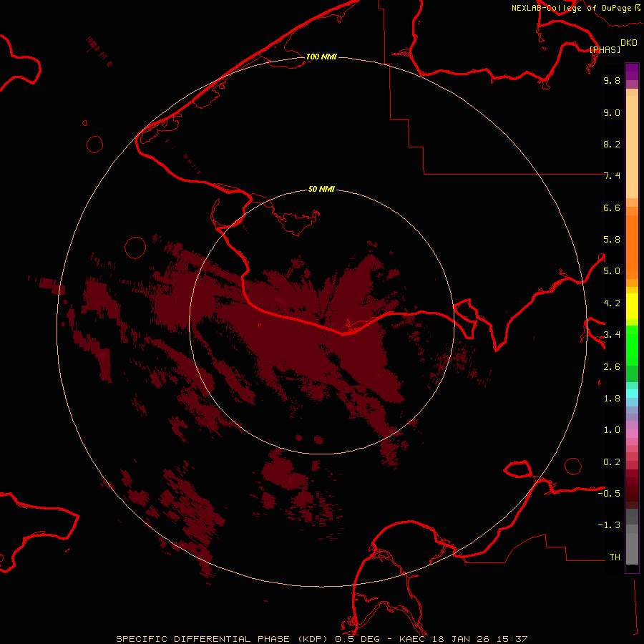Pick the yellow band on color scale
Screen dimensions: 644x644
click(x=632, y=306)
